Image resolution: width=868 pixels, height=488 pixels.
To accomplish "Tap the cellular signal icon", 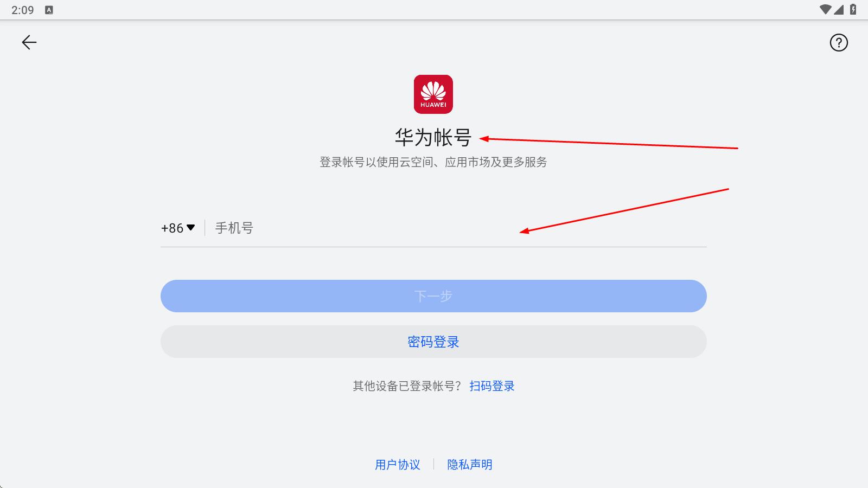I will [839, 9].
